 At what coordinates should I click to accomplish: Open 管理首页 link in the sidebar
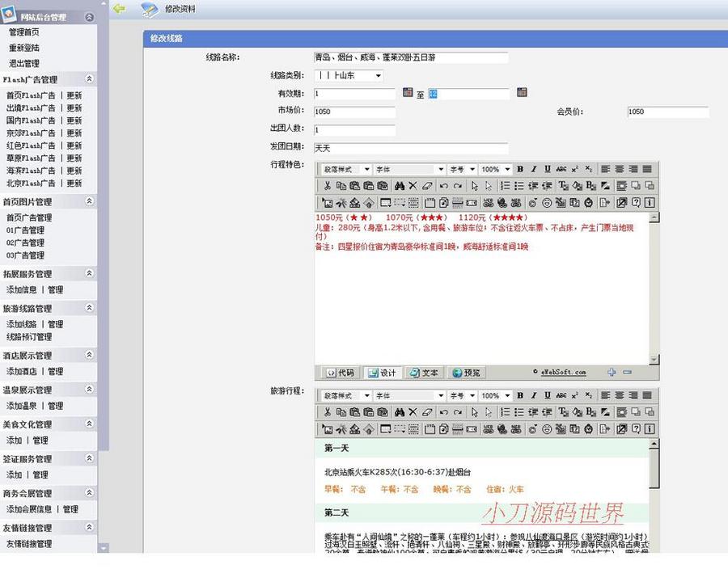(24, 32)
